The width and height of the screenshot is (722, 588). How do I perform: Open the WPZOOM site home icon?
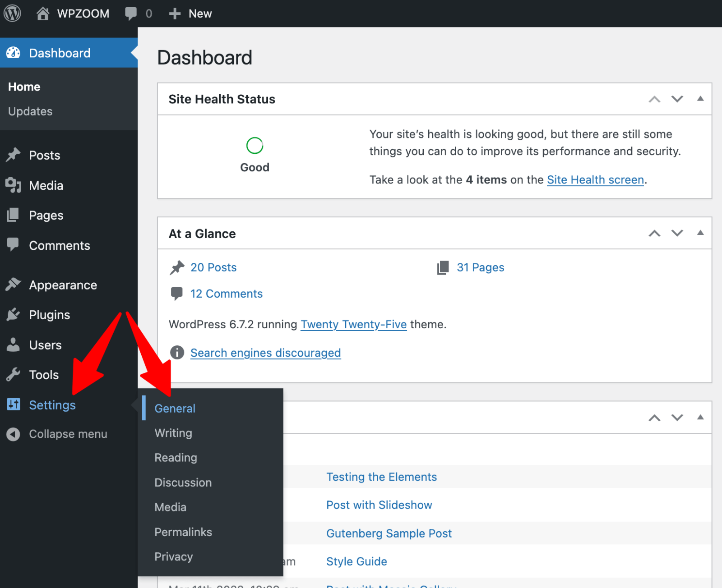coord(43,14)
